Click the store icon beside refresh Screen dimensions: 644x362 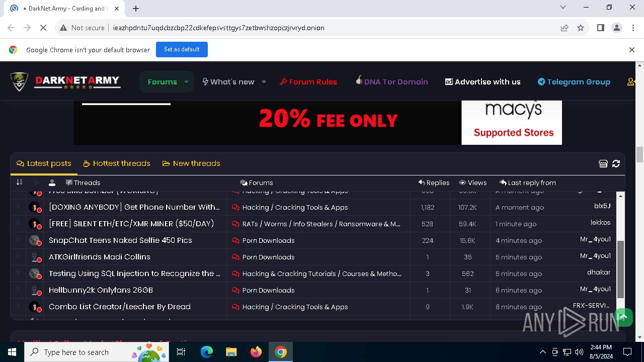(x=603, y=163)
